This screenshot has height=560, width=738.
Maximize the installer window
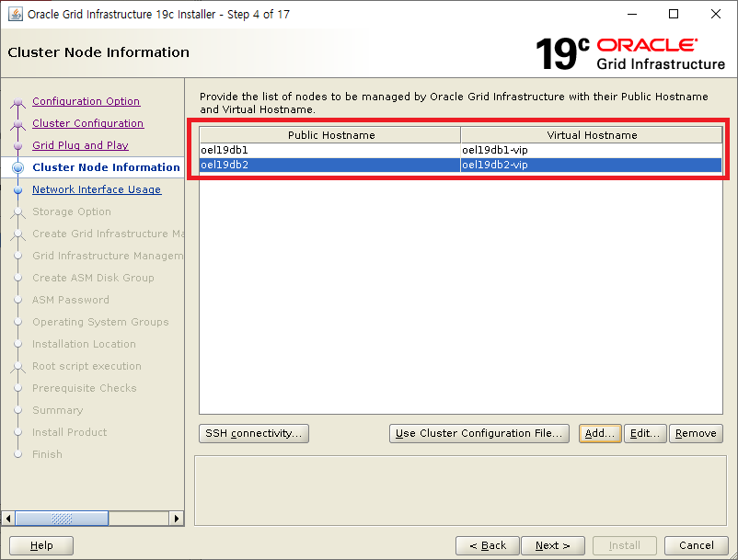pyautogui.click(x=674, y=14)
